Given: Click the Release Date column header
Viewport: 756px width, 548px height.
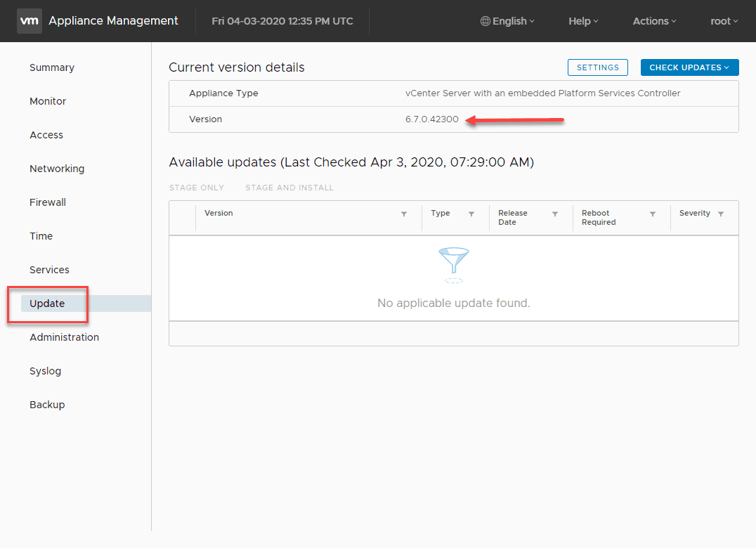Looking at the screenshot, I should coord(512,217).
